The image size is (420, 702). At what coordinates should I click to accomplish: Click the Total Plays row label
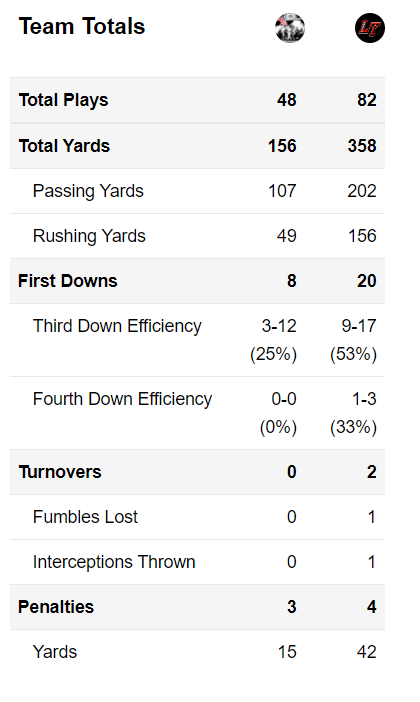(x=64, y=100)
